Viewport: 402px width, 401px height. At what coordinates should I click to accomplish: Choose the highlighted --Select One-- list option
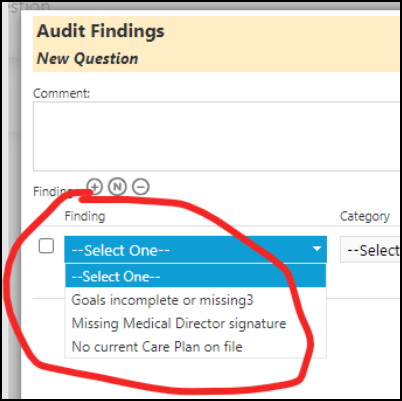tap(195, 276)
